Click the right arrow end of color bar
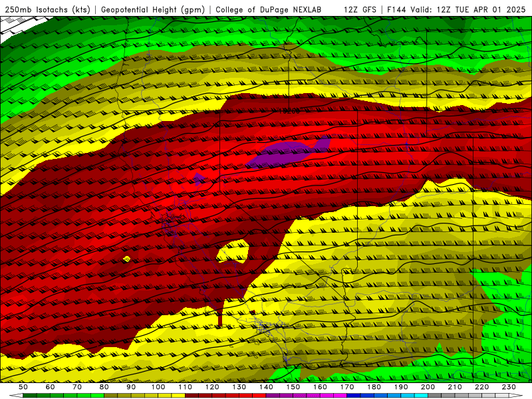The height and width of the screenshot is (399, 532). point(516,396)
